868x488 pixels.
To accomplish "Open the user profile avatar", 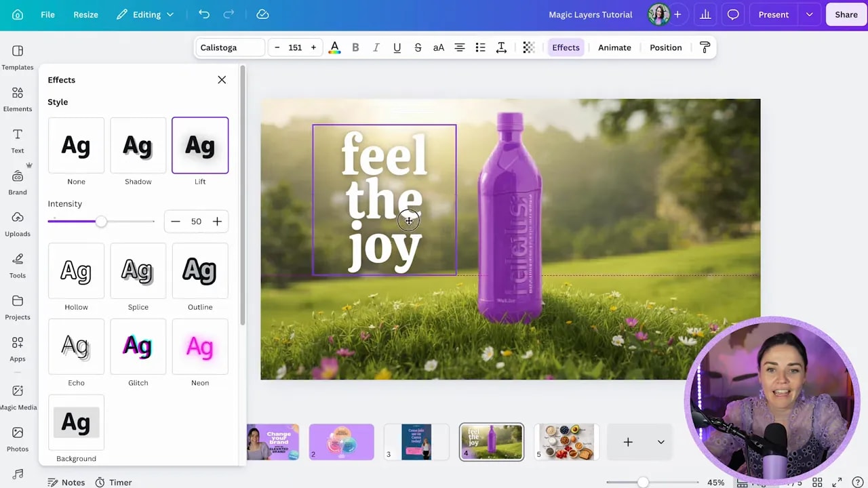I will pyautogui.click(x=658, y=14).
